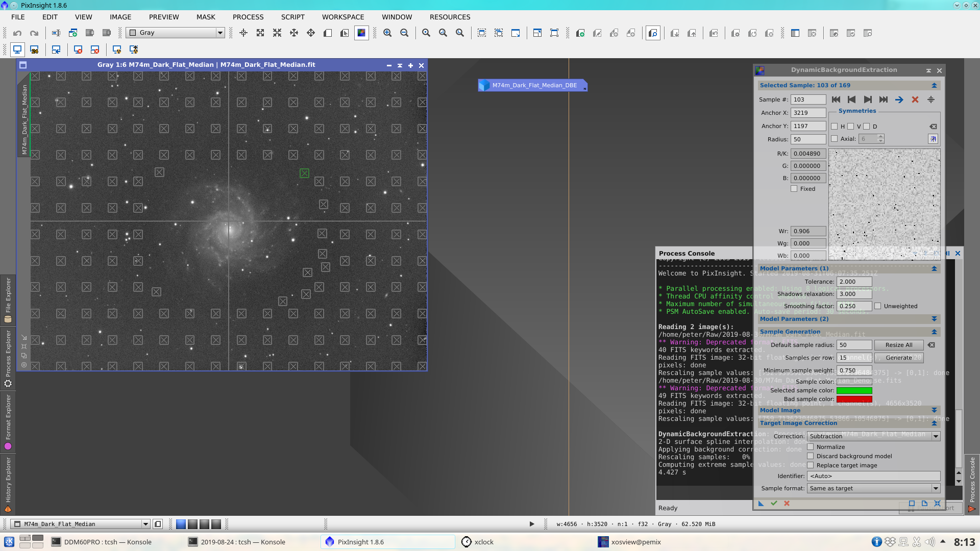980x551 pixels.
Task: Click zoom in magnifier in toolbar
Action: coord(387,33)
